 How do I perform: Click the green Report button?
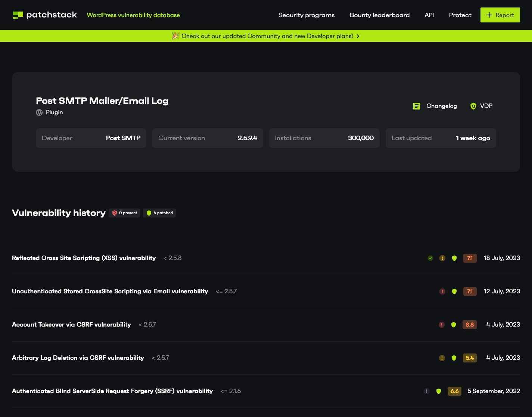pyautogui.click(x=500, y=15)
